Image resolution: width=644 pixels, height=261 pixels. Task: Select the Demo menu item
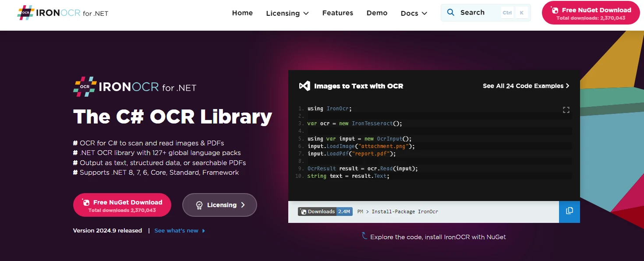(377, 13)
